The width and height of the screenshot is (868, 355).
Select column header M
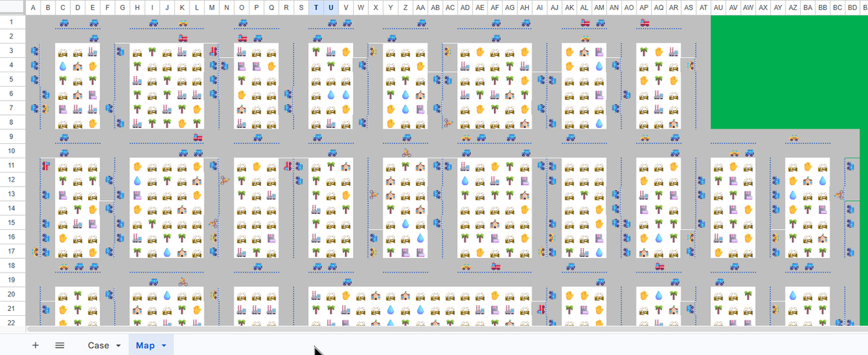click(x=213, y=7)
